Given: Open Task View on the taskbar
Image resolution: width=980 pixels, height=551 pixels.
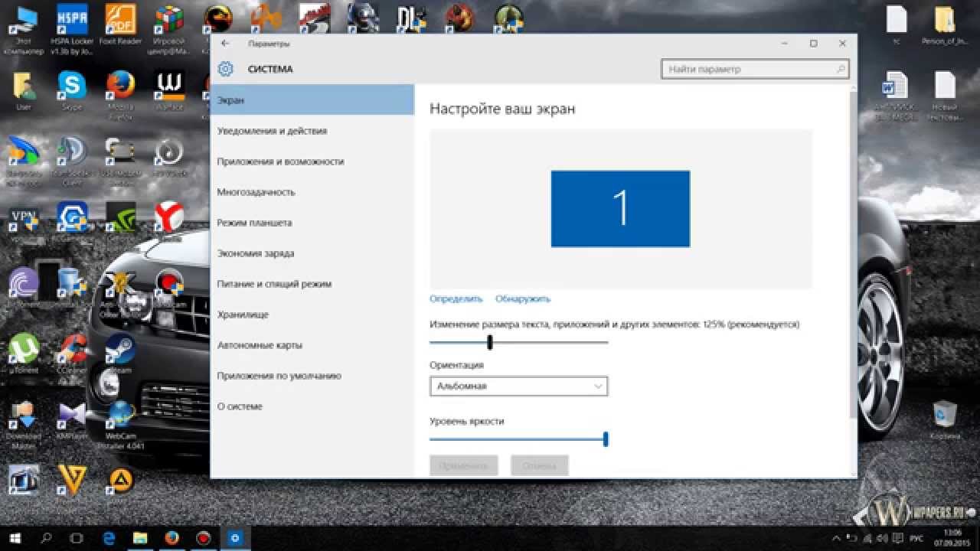Looking at the screenshot, I should click(77, 537).
